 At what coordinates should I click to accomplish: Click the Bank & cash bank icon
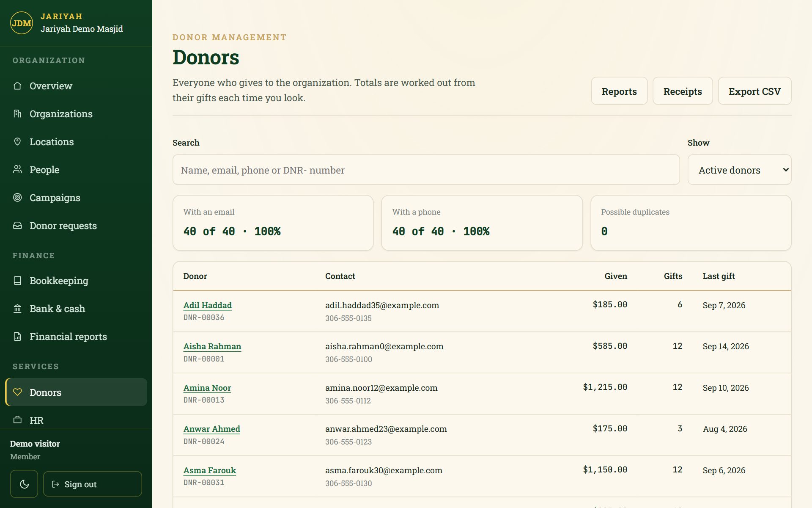[x=17, y=309]
